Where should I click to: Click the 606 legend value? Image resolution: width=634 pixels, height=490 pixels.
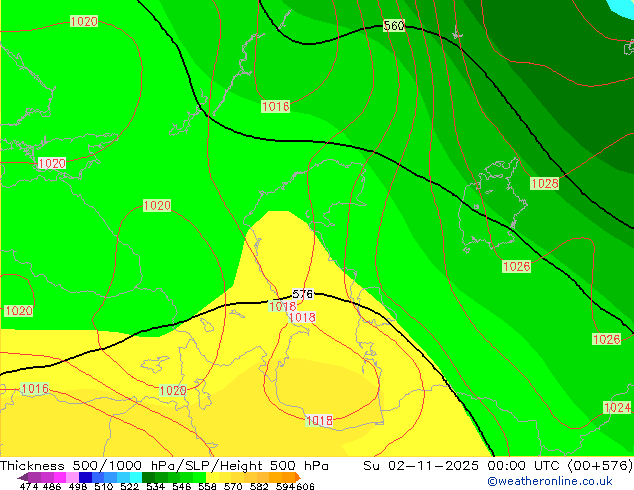point(305,486)
